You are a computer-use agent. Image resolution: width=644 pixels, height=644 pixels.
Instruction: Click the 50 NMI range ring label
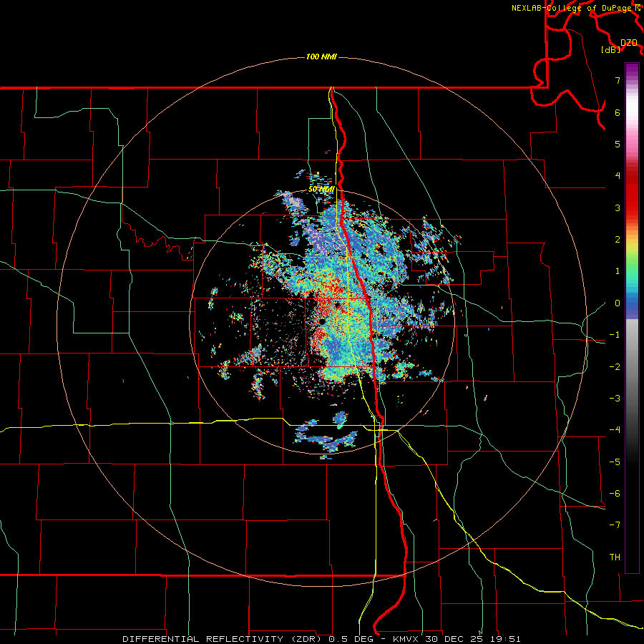(321, 190)
